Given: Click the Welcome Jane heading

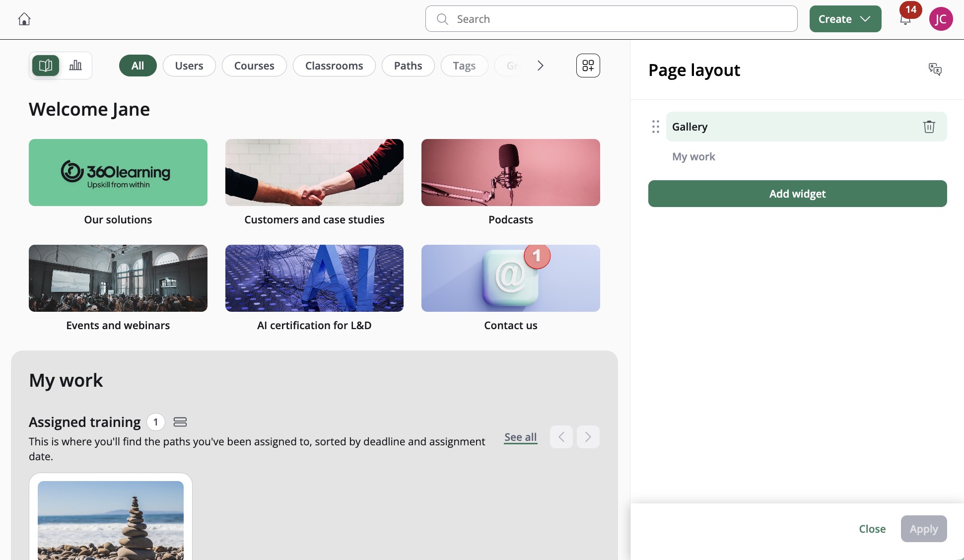Looking at the screenshot, I should coord(89,109).
